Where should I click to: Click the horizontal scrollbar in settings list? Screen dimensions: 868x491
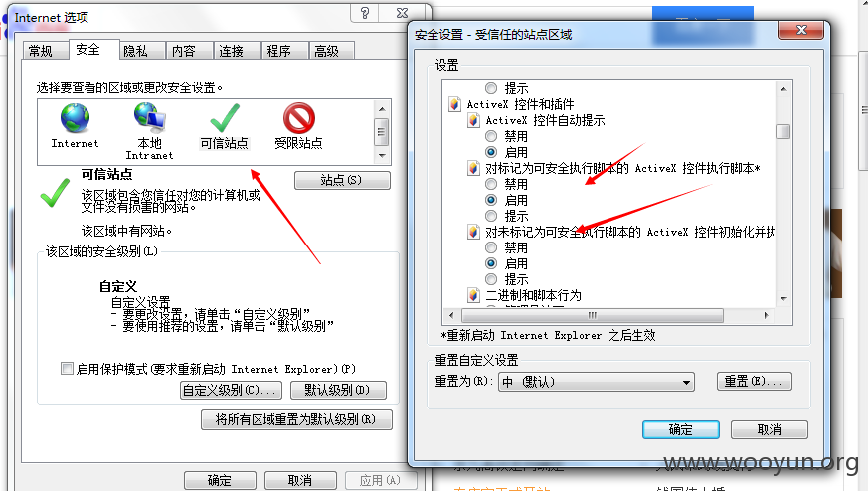tap(593, 315)
